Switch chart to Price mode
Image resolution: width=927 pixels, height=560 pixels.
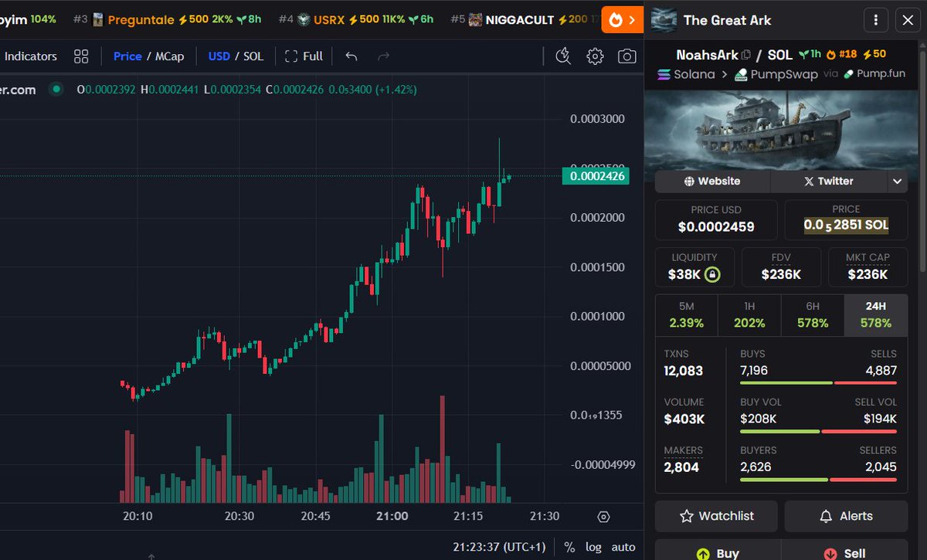coord(127,56)
